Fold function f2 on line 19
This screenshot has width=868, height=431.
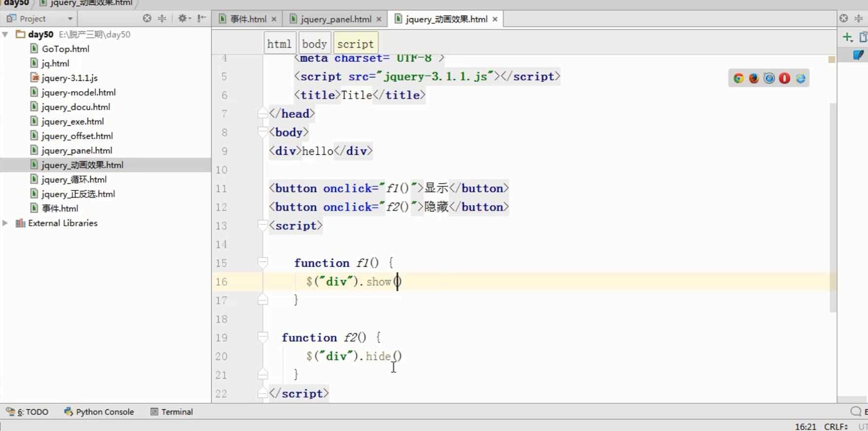(x=263, y=337)
